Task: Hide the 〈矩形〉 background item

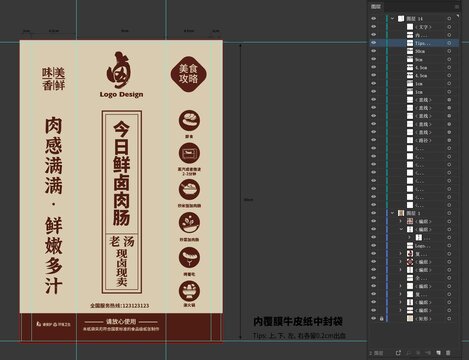Action: tap(374, 318)
